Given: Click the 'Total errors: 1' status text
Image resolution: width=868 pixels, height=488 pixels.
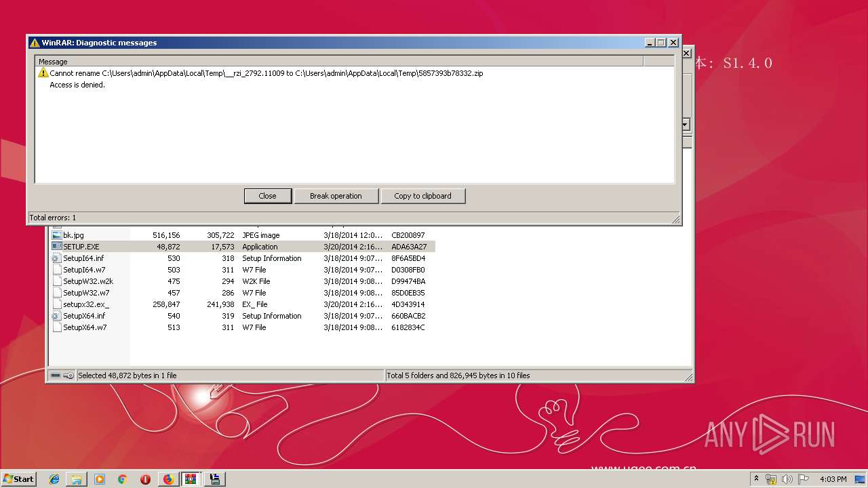Looking at the screenshot, I should click(x=53, y=218).
